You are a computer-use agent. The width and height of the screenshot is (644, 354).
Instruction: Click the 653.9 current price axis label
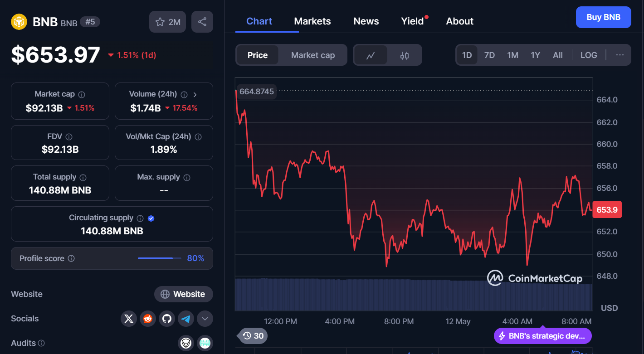coord(607,210)
